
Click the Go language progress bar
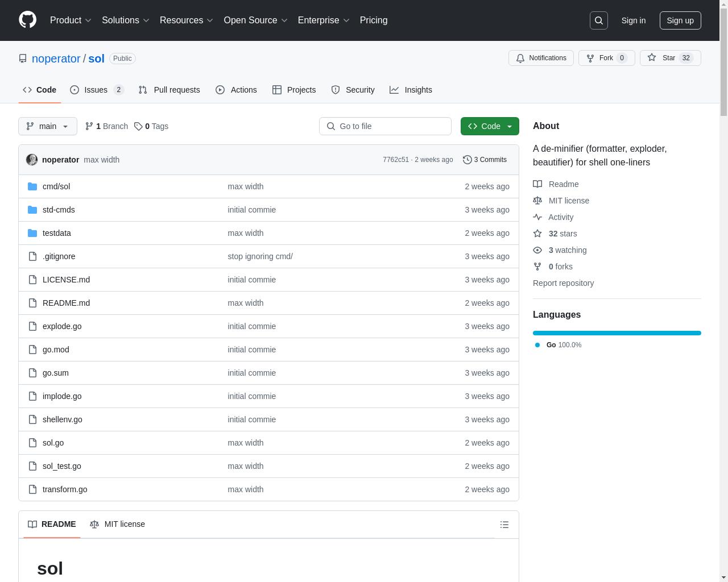pyautogui.click(x=617, y=333)
